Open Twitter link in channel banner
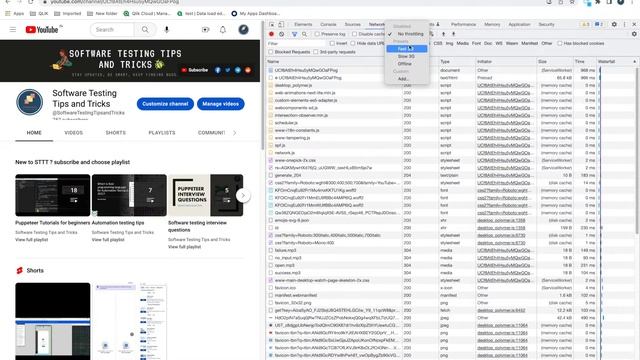 pyautogui.click(x=228, y=70)
